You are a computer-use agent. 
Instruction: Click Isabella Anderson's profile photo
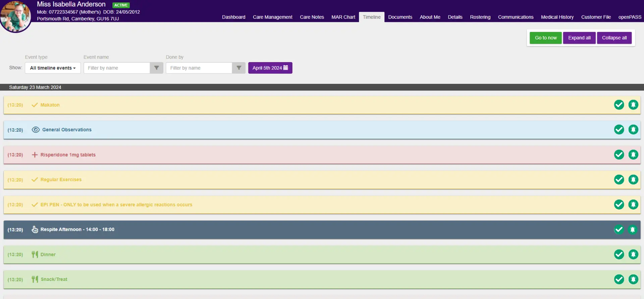coord(15,16)
